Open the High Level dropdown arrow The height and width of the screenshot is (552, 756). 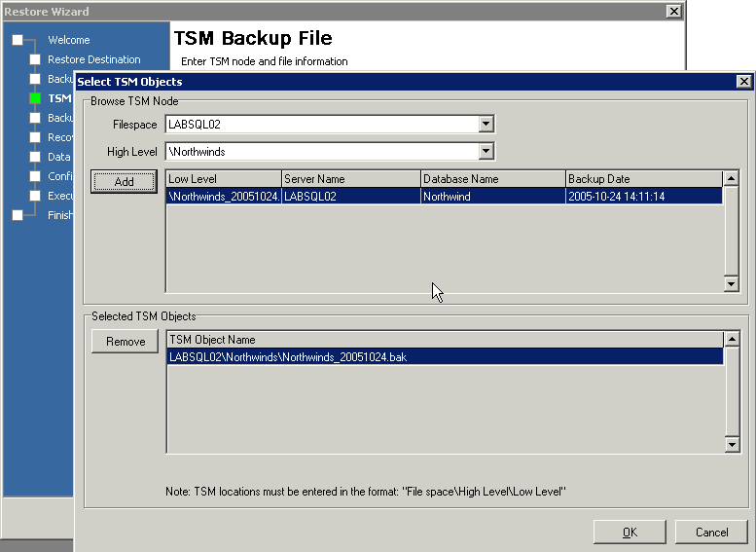486,152
